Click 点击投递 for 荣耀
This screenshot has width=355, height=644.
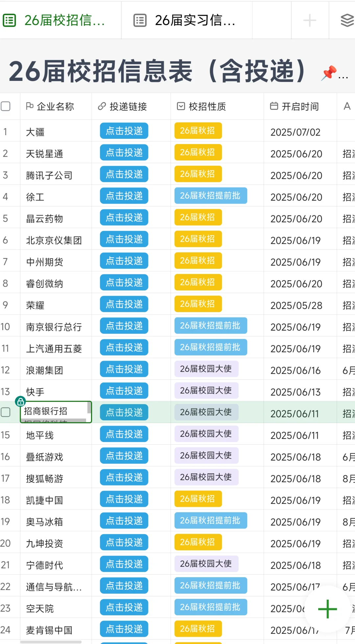point(124,304)
